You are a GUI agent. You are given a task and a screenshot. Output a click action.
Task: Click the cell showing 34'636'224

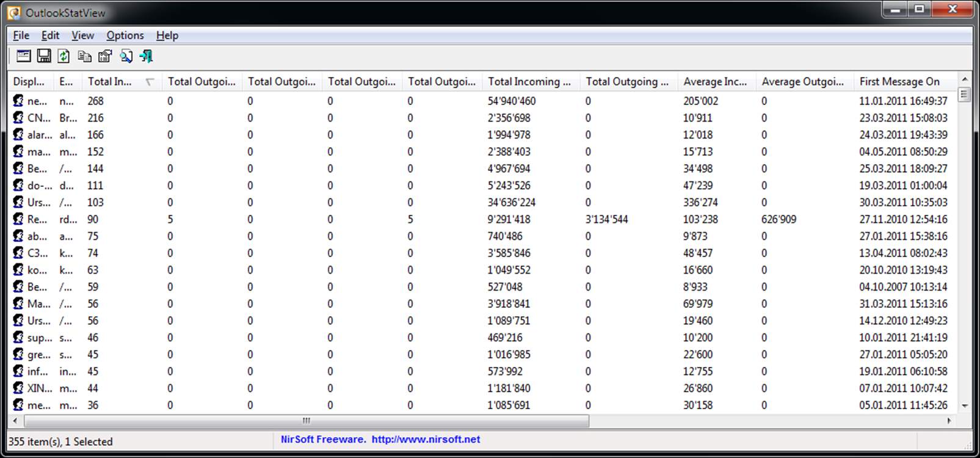point(512,202)
